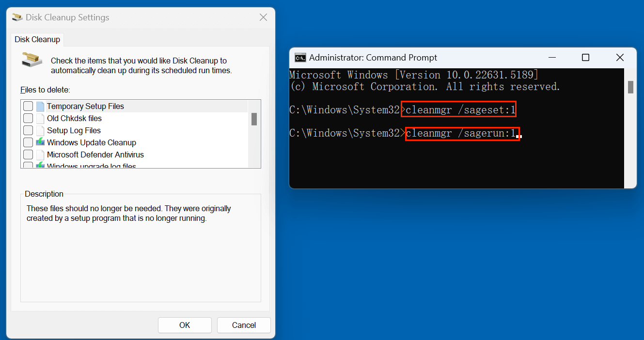Viewport: 644px width, 340px height.
Task: Click the Cancel button
Action: tap(244, 325)
